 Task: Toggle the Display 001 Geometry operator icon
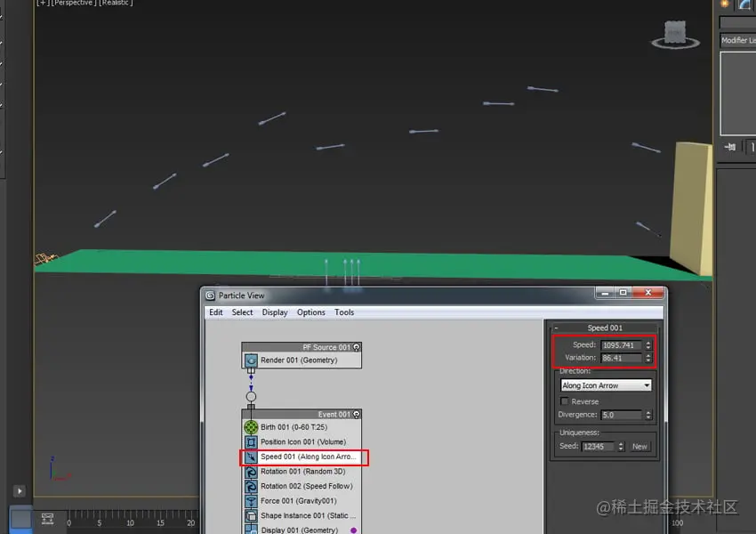coord(251,530)
